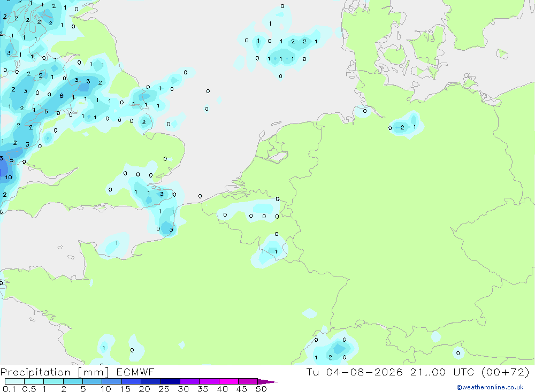Select the 5–10 mm blue legend swatch

[x=93, y=381]
